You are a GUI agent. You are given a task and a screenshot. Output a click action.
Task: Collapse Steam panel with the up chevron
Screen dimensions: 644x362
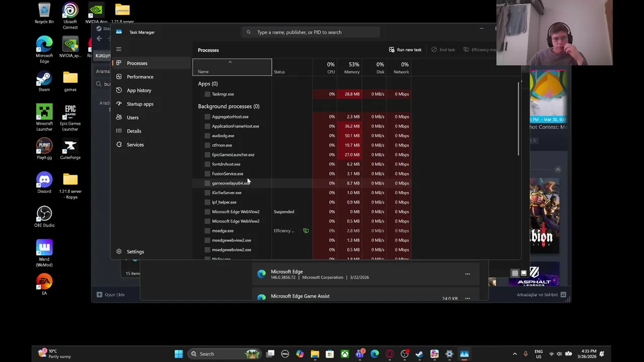(x=557, y=170)
